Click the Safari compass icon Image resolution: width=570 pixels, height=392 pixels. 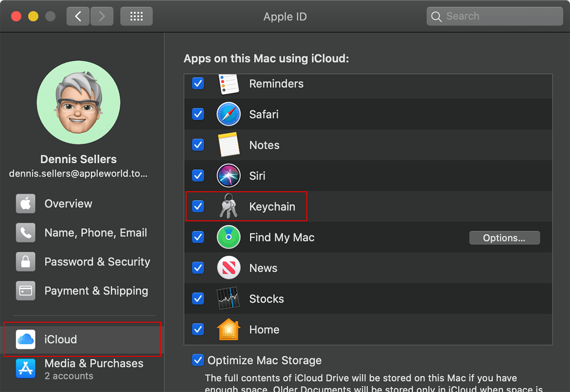(228, 115)
